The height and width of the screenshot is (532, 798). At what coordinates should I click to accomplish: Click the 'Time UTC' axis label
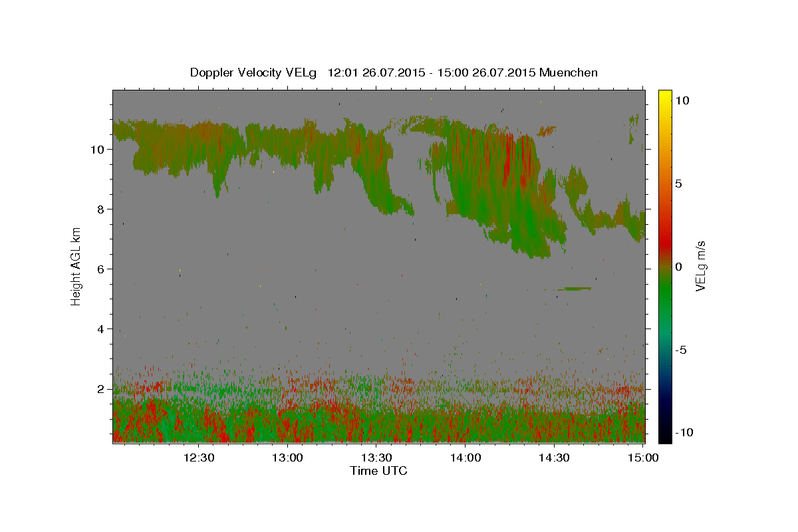378,471
